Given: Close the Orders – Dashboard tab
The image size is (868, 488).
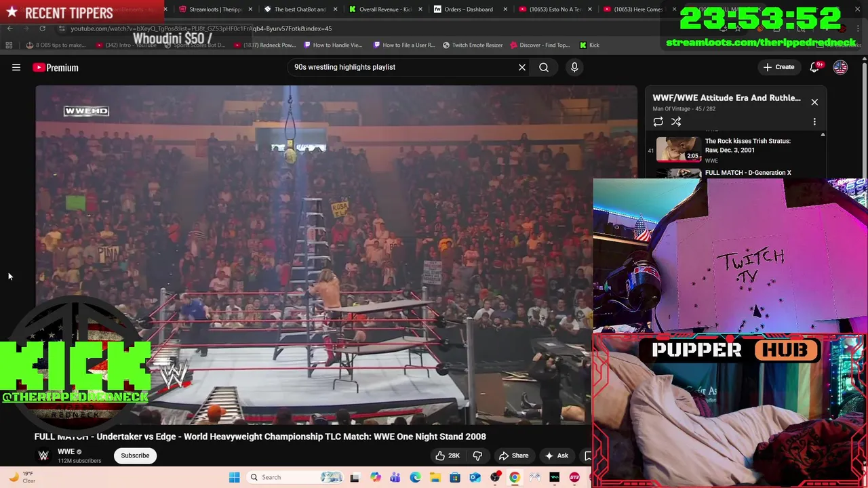Looking at the screenshot, I should pyautogui.click(x=505, y=9).
